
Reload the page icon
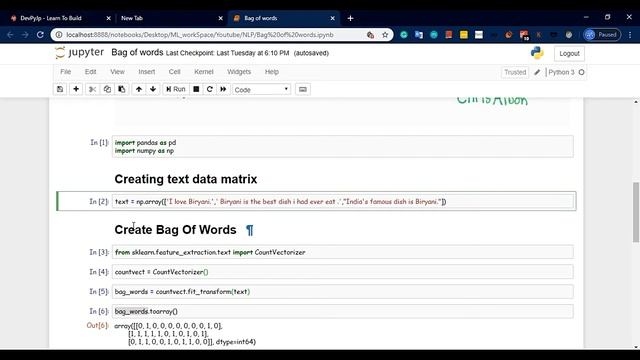tap(40, 35)
